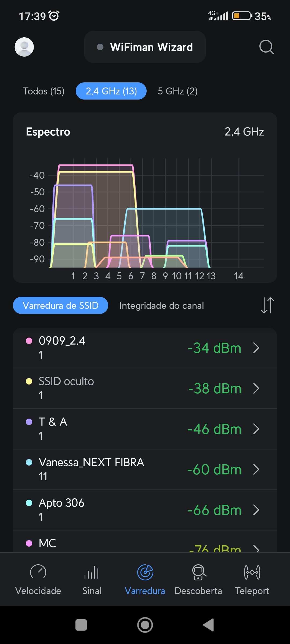Select the Varredura scan tab icon
This screenshot has width=290, height=644.
click(145, 573)
